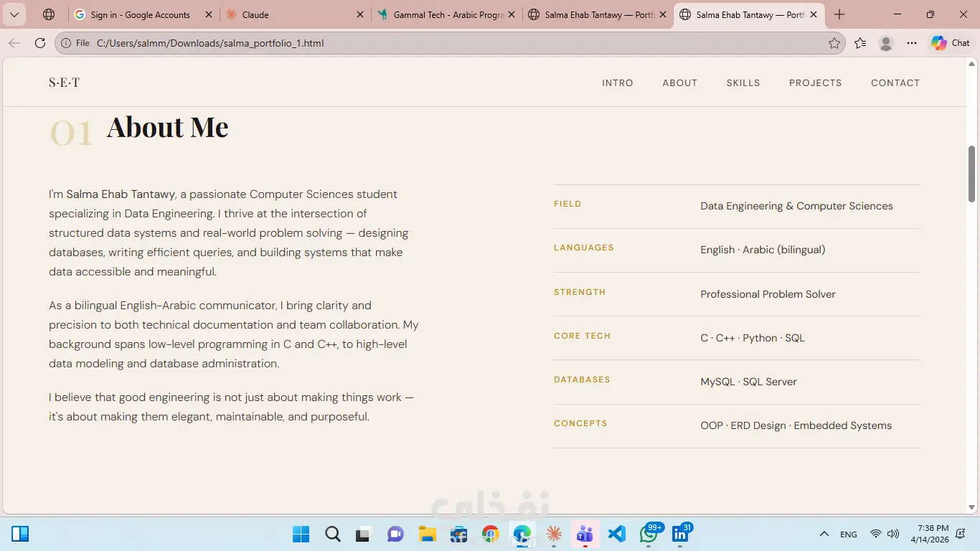
Task: Open Settings and more menu
Action: pyautogui.click(x=912, y=43)
